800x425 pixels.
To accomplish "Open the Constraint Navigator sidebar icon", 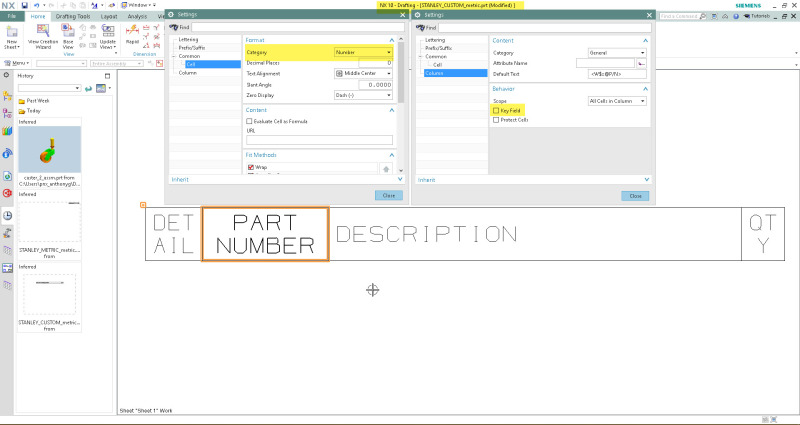I will click(x=7, y=113).
